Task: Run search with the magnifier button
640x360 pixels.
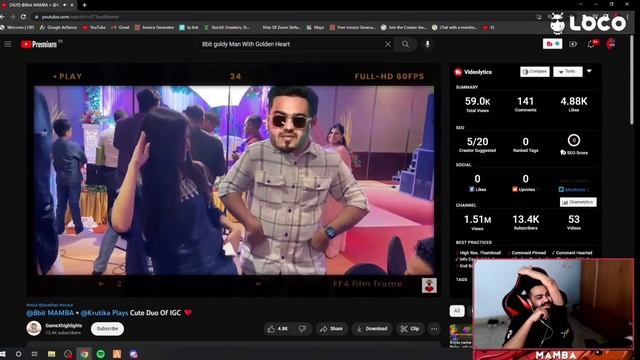Action: click(x=405, y=44)
